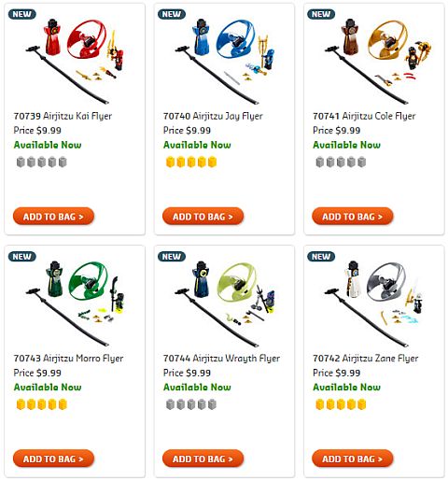The image size is (448, 480).
Task: Add the Airjitzu Wrayth Flyer to bag
Action: pos(203,459)
